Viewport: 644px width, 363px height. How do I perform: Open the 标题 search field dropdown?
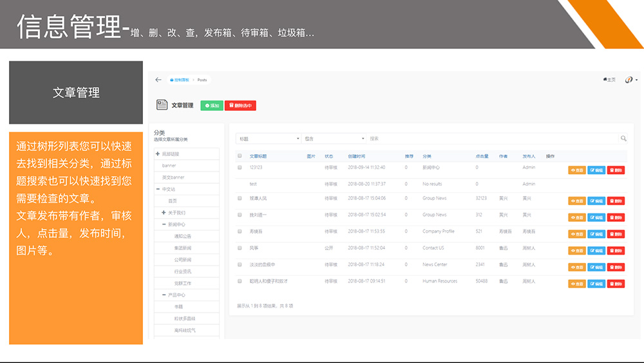pyautogui.click(x=269, y=139)
